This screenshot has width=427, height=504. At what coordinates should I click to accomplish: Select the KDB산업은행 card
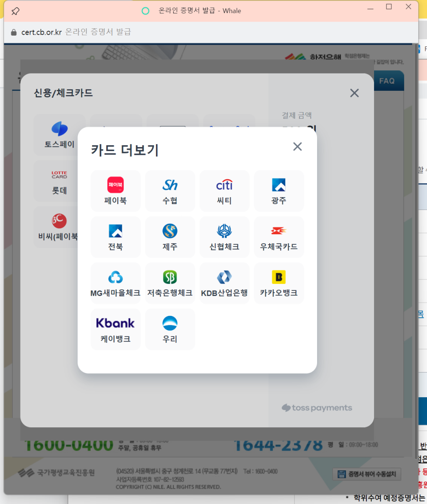coord(224,283)
